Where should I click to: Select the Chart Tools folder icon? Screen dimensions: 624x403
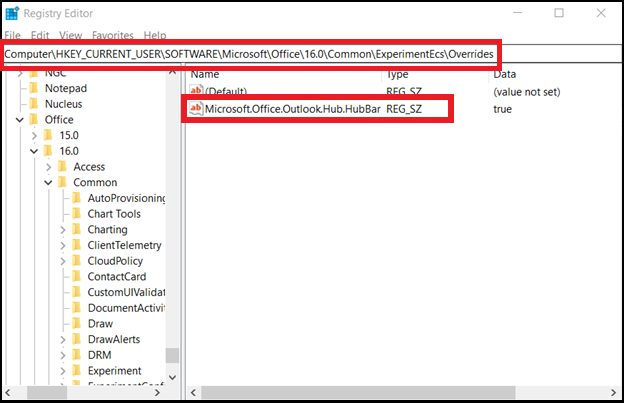(76, 214)
